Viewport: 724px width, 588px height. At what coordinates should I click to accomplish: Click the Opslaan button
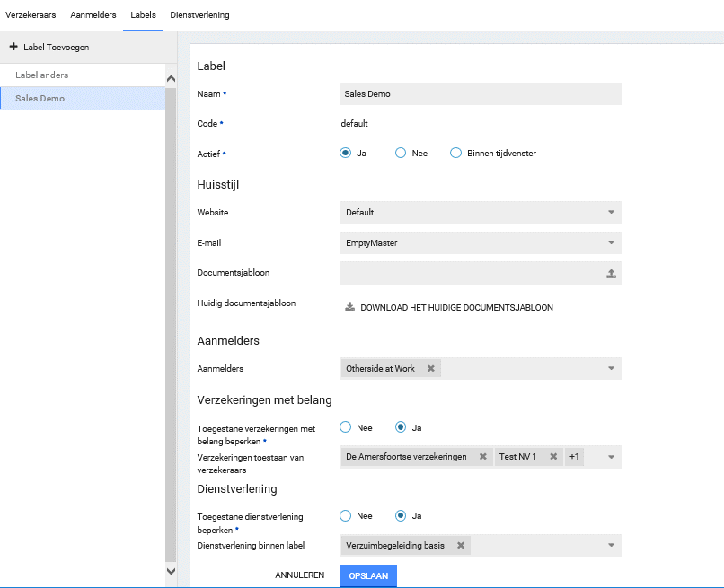pyautogui.click(x=368, y=575)
